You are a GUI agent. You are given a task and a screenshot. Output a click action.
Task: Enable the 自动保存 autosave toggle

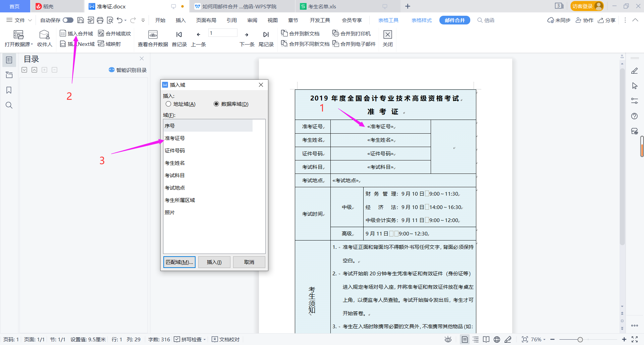click(68, 20)
